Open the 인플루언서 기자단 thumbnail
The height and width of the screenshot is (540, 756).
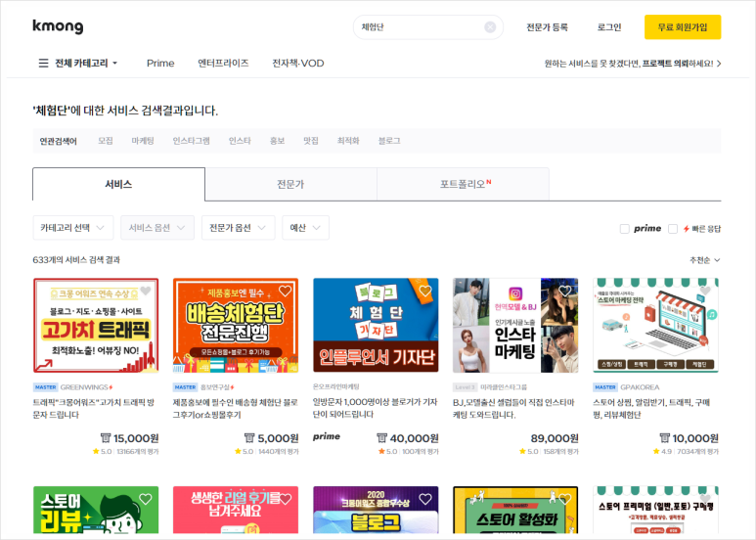point(376,326)
